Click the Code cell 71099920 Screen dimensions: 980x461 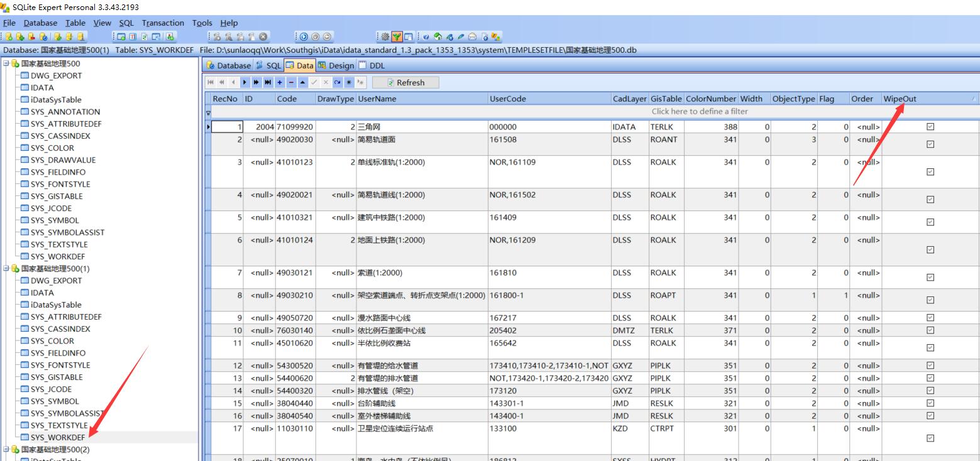(295, 126)
